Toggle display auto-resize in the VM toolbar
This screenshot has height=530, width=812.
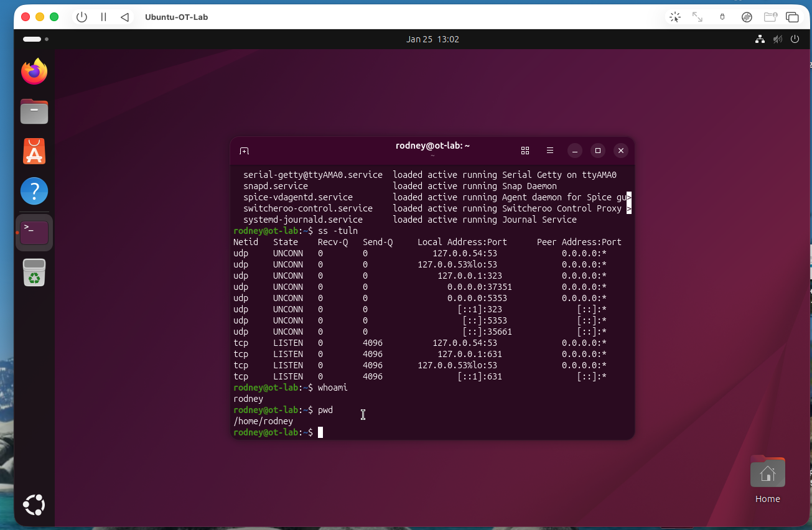coord(698,17)
